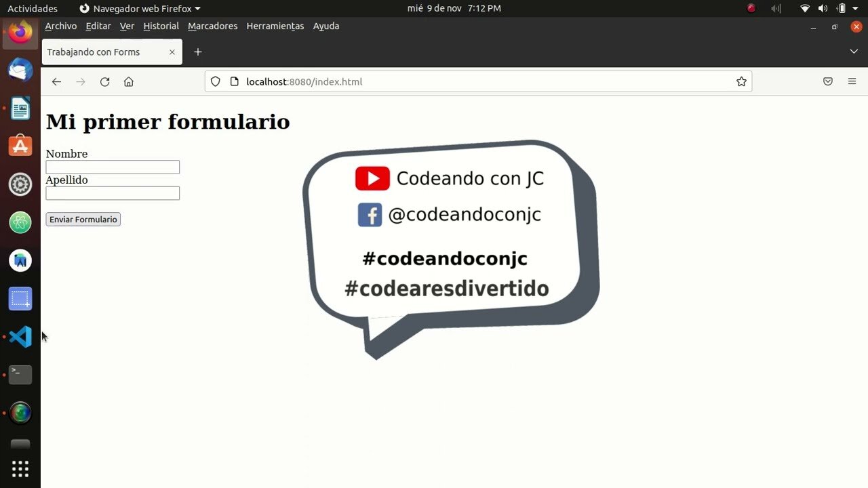The height and width of the screenshot is (488, 868).
Task: Launch the Atom editor from dock
Action: pos(20,222)
